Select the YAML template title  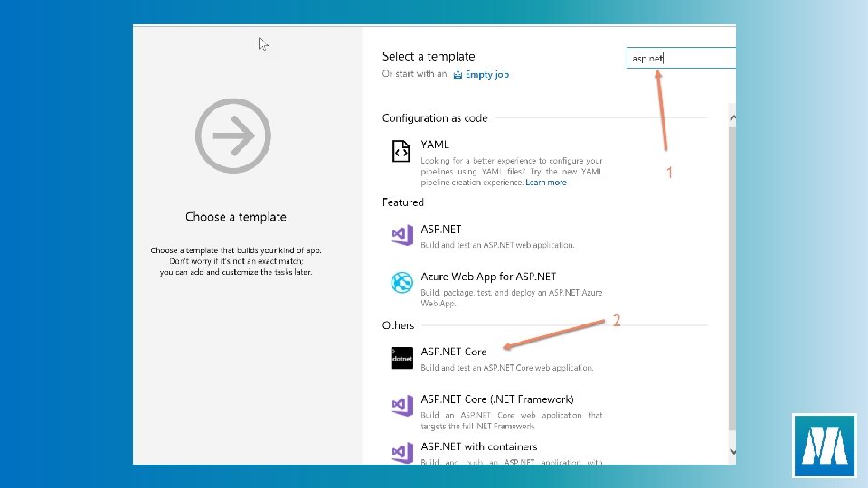pyautogui.click(x=435, y=145)
